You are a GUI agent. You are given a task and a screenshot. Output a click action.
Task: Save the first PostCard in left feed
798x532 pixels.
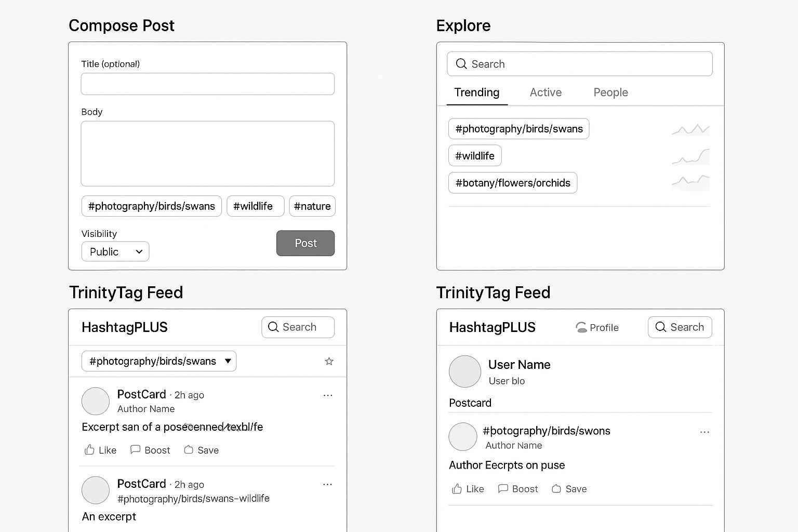point(201,450)
